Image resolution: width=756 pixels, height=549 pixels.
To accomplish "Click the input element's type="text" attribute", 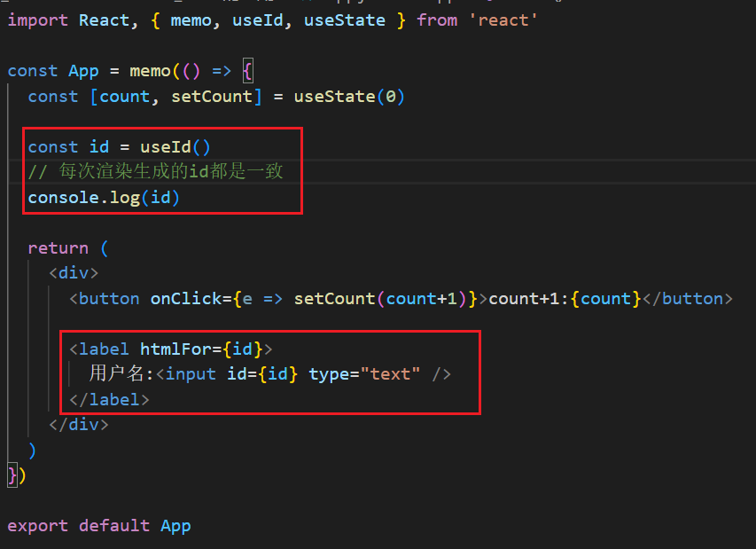I will click(364, 374).
